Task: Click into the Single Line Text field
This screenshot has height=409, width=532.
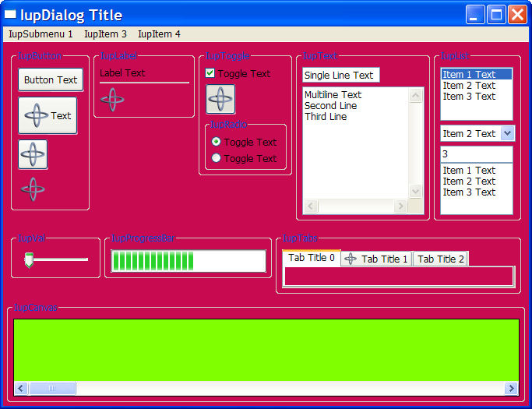Action: pyautogui.click(x=340, y=76)
